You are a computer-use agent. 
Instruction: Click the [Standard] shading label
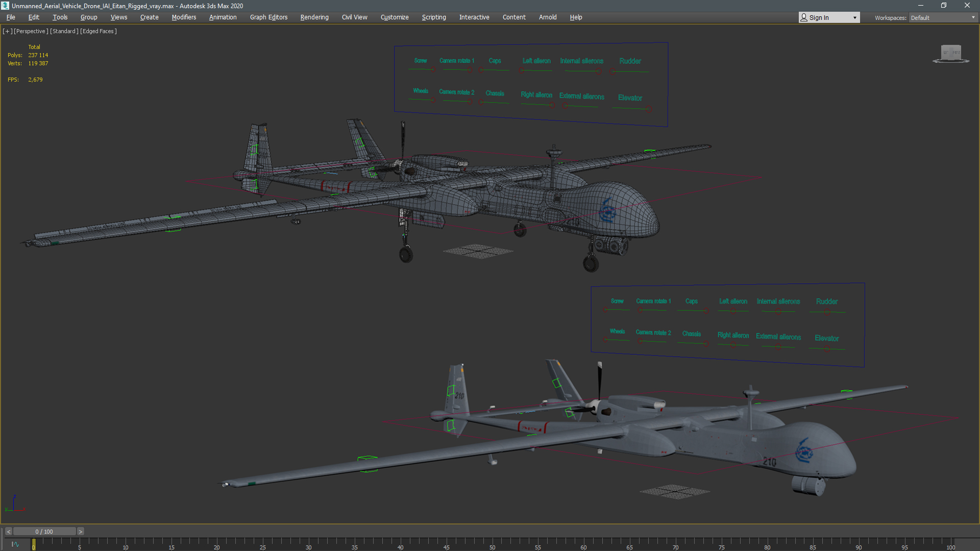click(64, 31)
